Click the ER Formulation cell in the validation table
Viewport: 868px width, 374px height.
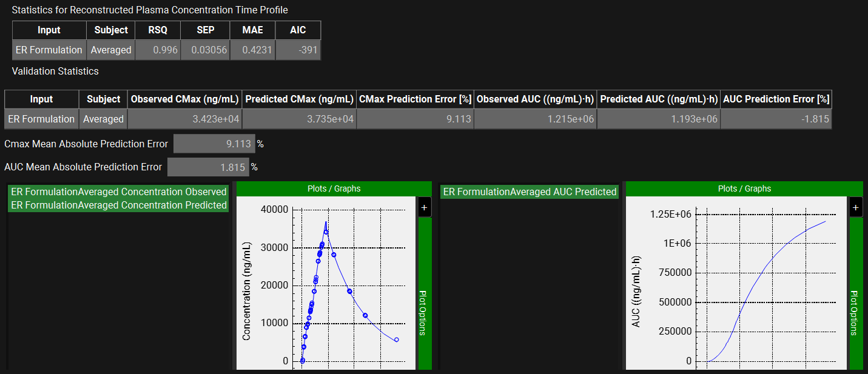[x=41, y=119]
